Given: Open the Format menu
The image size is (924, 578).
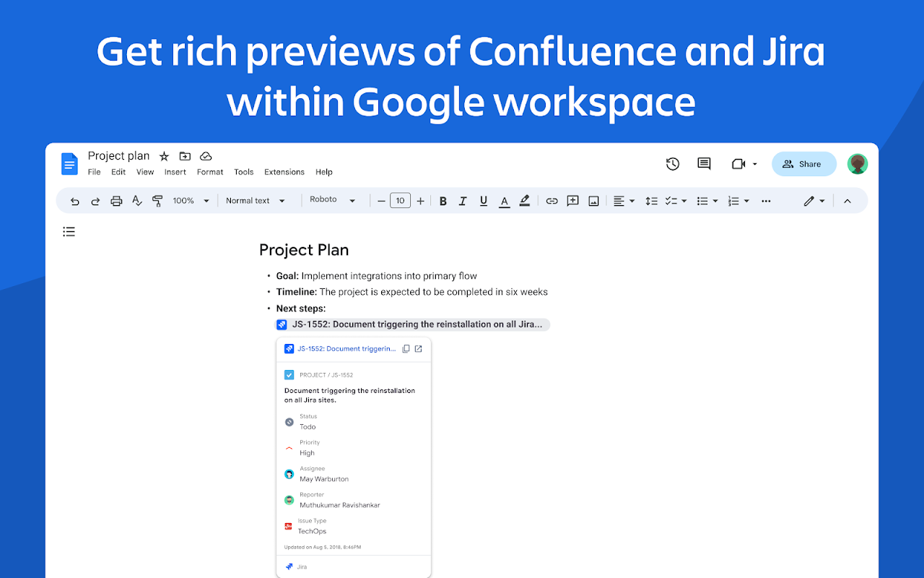Looking at the screenshot, I should click(x=210, y=172).
